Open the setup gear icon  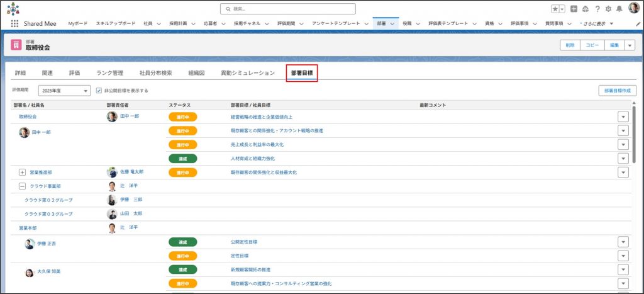click(x=608, y=9)
